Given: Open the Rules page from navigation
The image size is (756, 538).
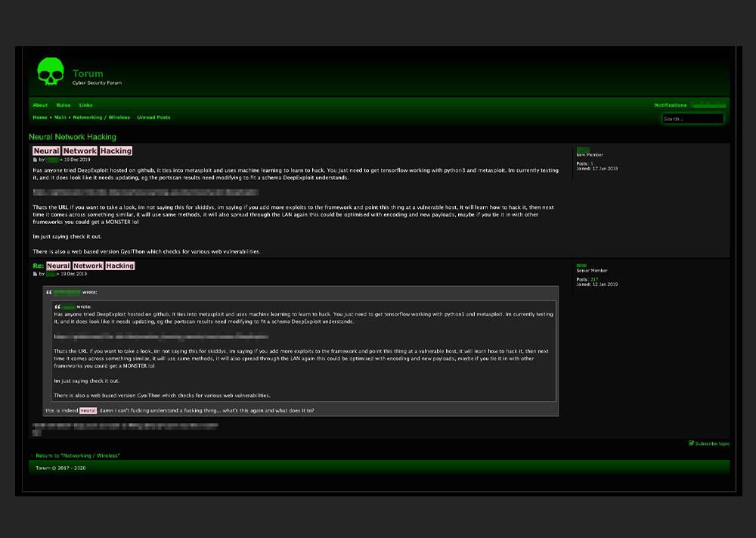Looking at the screenshot, I should [x=64, y=105].
